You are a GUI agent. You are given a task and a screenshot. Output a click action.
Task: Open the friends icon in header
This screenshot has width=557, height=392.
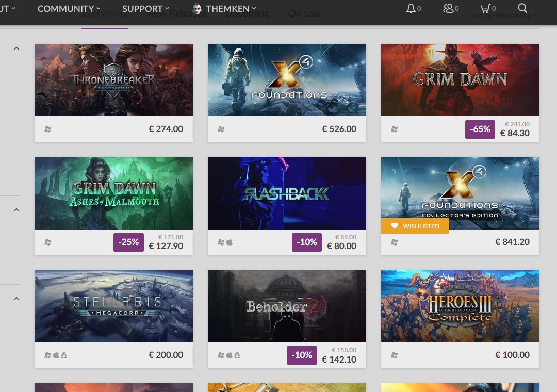[448, 8]
